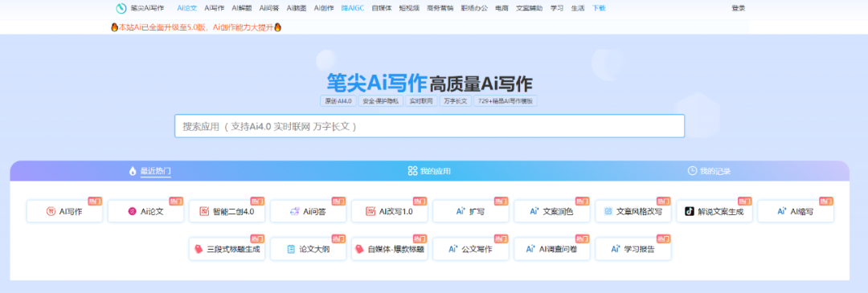
Task: Open the 商务营销 navigation category
Action: coord(440,8)
